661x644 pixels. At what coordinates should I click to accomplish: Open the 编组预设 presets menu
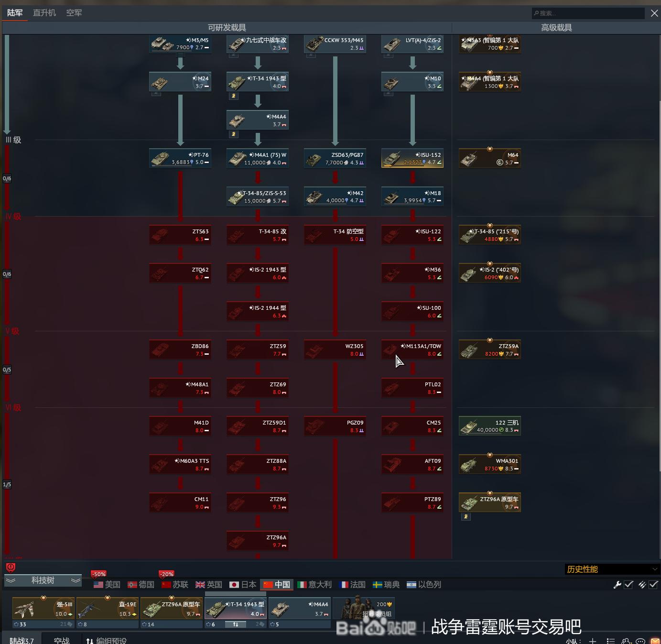(x=107, y=640)
